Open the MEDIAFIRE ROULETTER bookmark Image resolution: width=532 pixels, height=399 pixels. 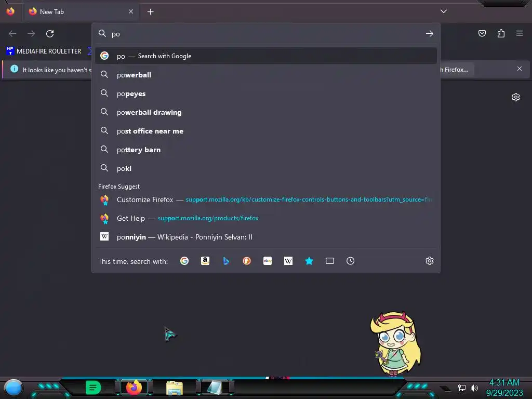(44, 51)
